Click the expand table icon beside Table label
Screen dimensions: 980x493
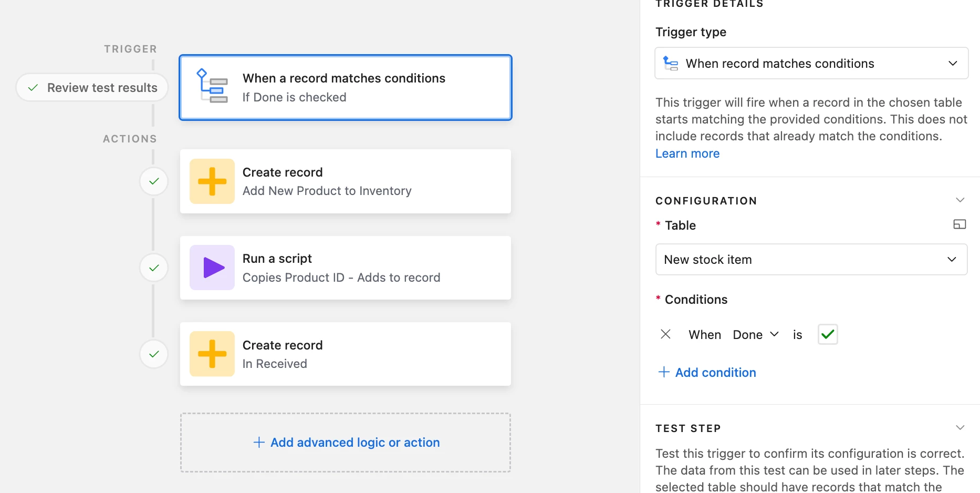coord(960,224)
